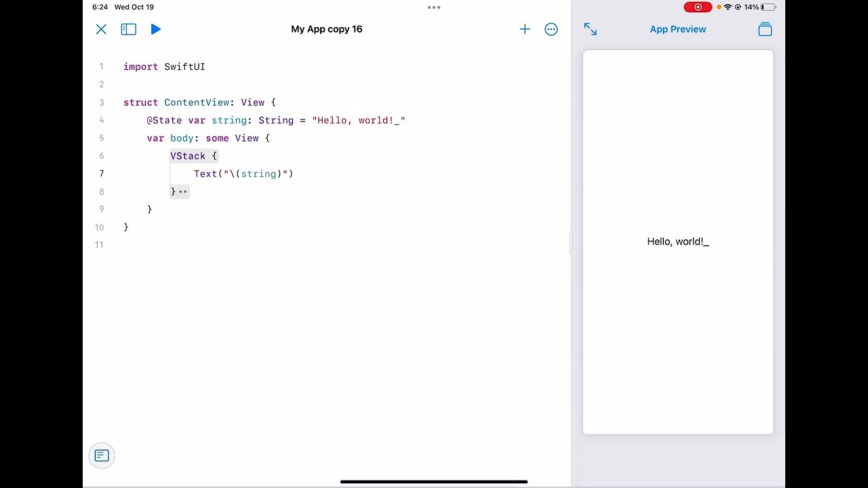Tap the 6:24 clock in status bar

[100, 7]
